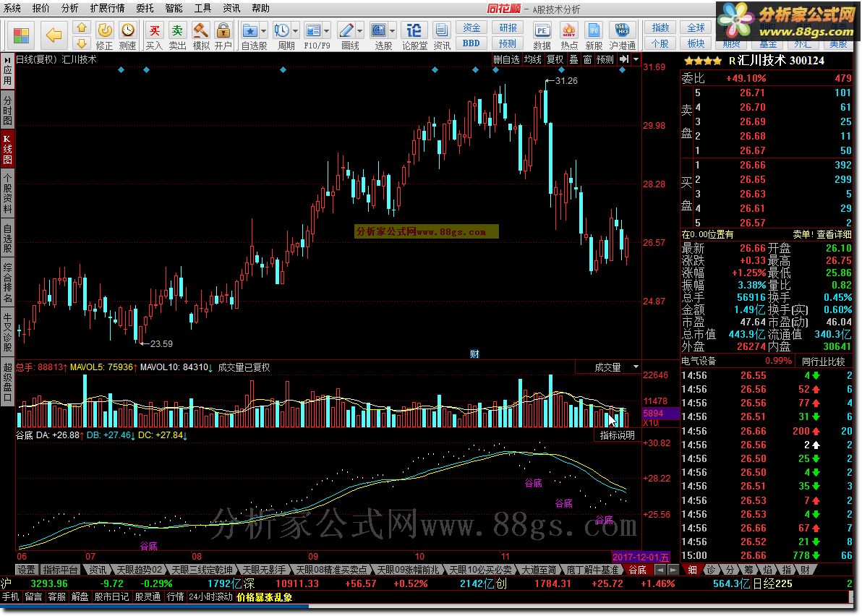Image resolution: width=862 pixels, height=616 pixels.
Task: Select the 大道至简 indicator tab
Action: pyautogui.click(x=538, y=570)
